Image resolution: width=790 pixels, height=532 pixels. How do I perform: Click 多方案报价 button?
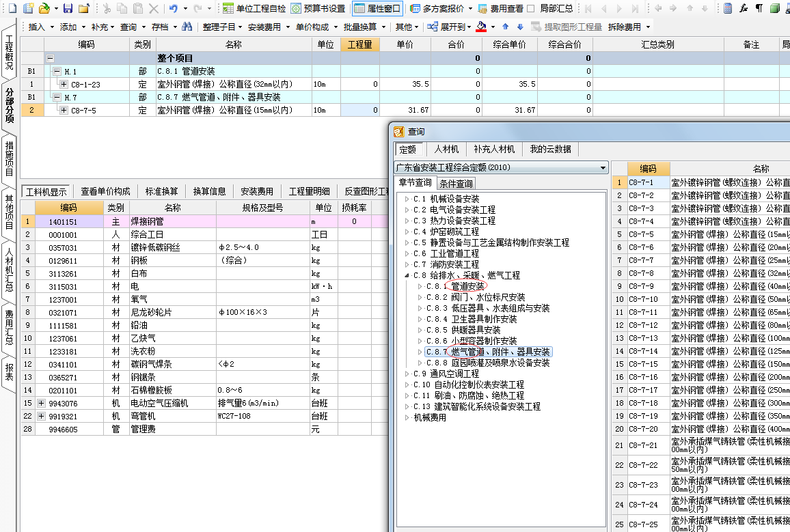click(437, 8)
